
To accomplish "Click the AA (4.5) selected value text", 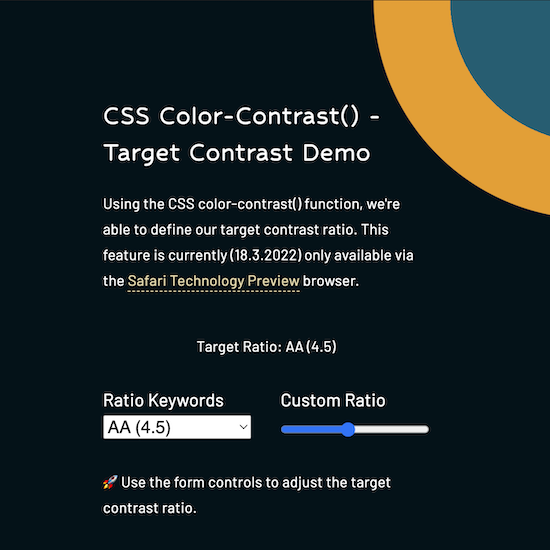I will tap(139, 427).
